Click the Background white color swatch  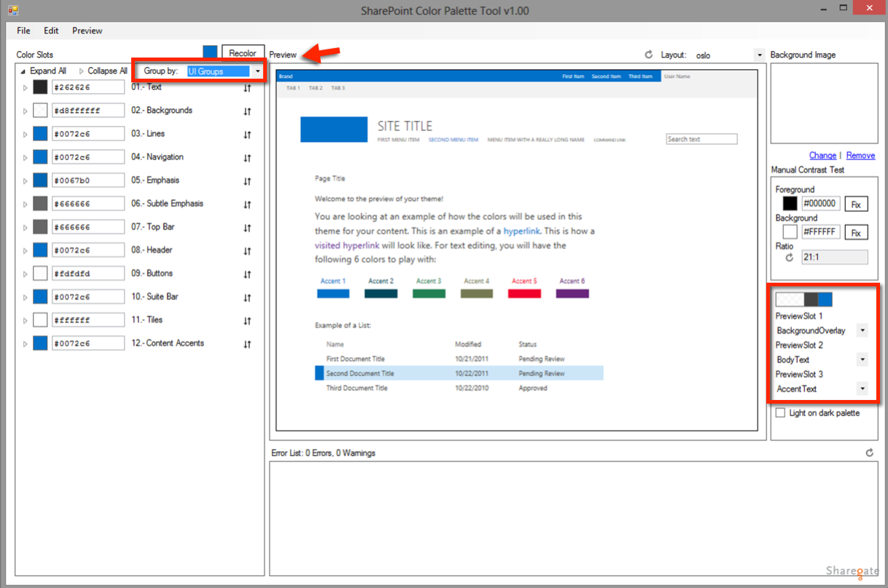(790, 232)
